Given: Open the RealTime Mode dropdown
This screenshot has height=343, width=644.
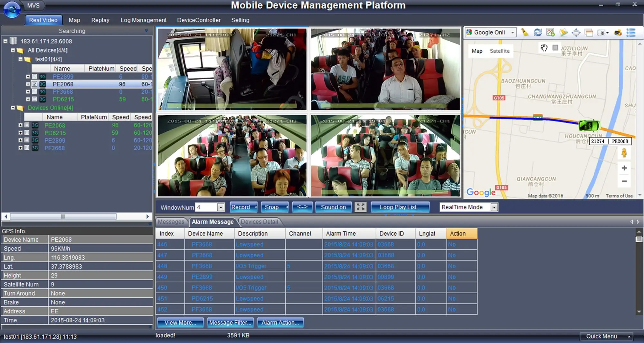Looking at the screenshot, I should [x=494, y=207].
